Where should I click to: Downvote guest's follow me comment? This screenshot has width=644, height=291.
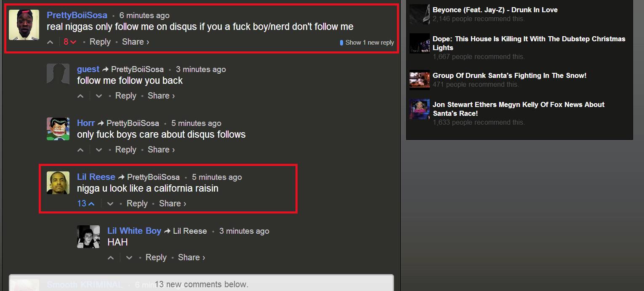point(99,96)
